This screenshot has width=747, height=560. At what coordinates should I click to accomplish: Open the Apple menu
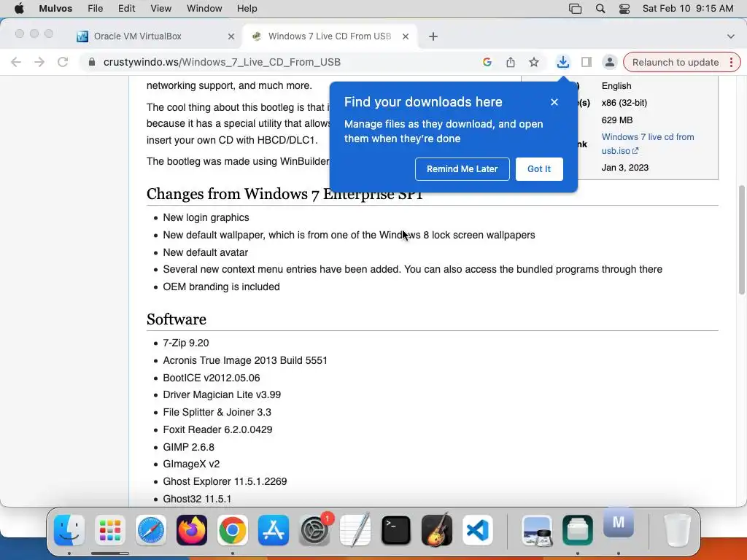19,9
